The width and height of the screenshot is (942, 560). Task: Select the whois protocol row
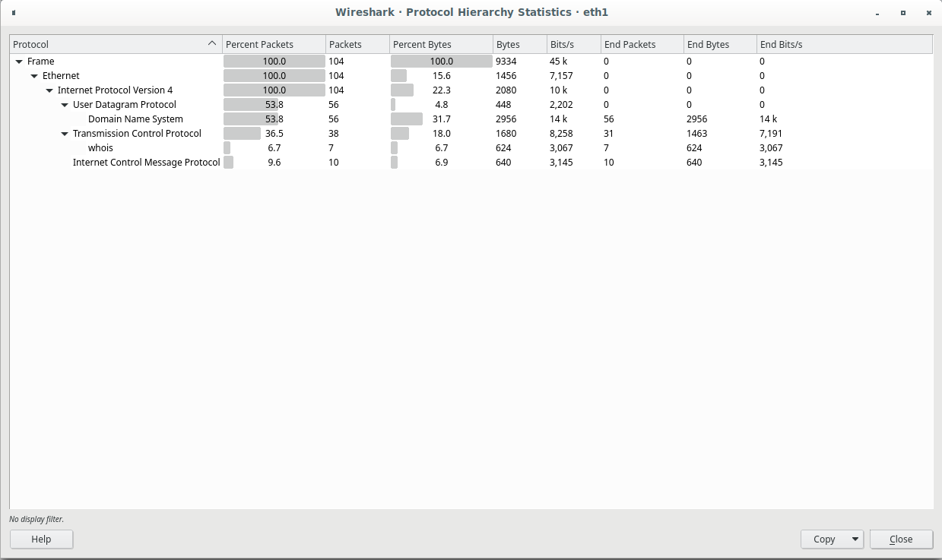pos(471,148)
